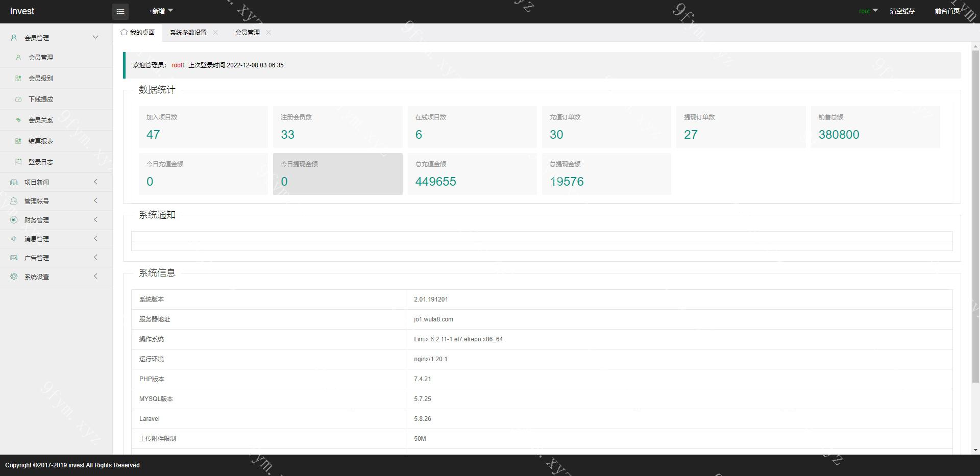
Task: Open the 充值订单数 stat card
Action: point(606,127)
